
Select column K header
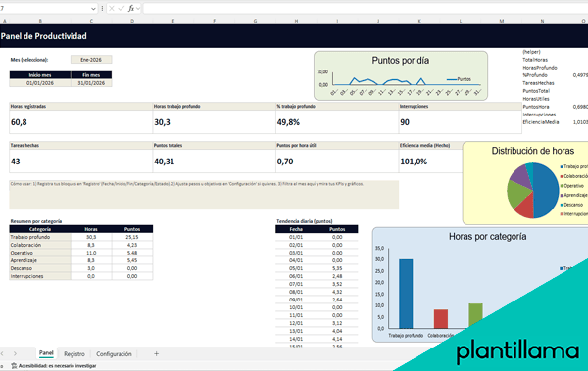click(419, 21)
